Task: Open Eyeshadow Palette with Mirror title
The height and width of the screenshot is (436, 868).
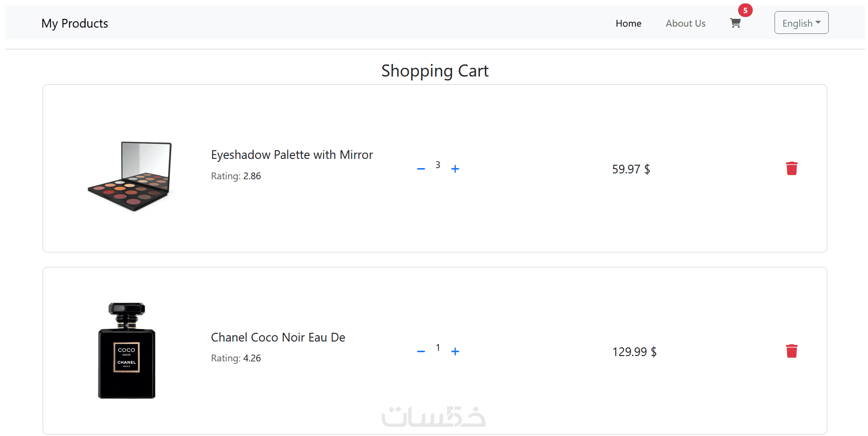Action: coord(292,155)
